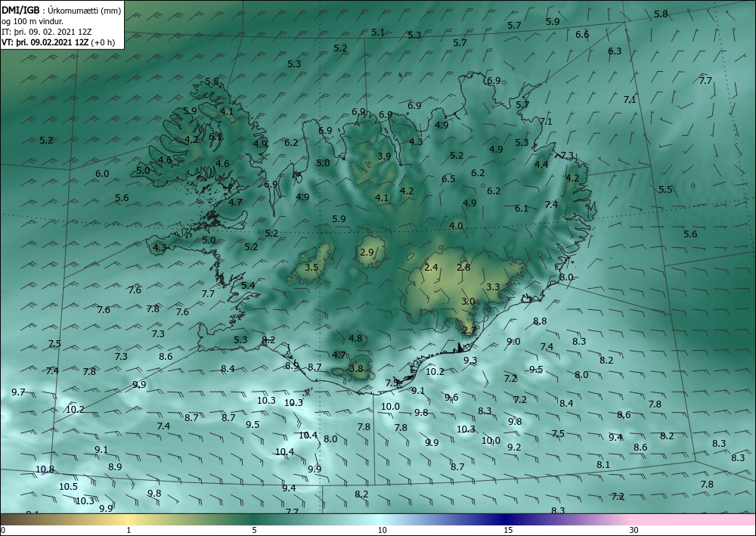Viewport: 756px width, 536px height.
Task: Click the 5.1 value at the top of the map
Action: click(378, 33)
